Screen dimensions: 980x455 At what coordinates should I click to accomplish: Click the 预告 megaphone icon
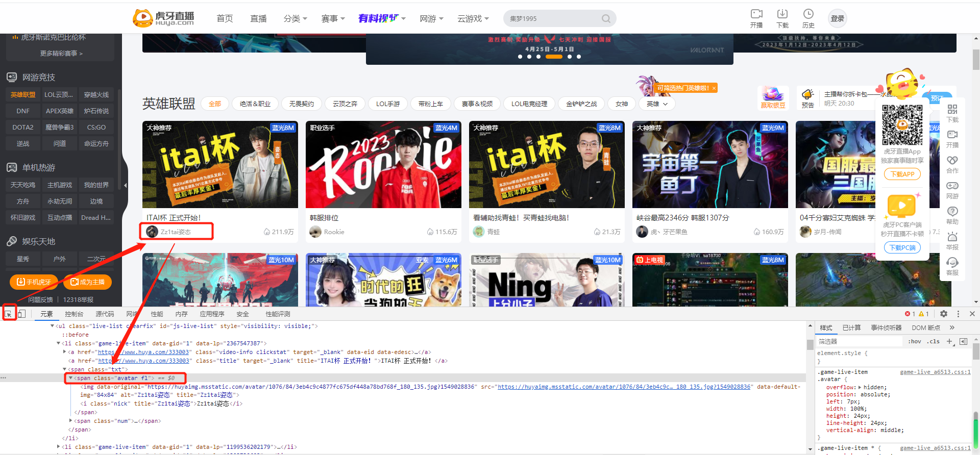tap(807, 94)
